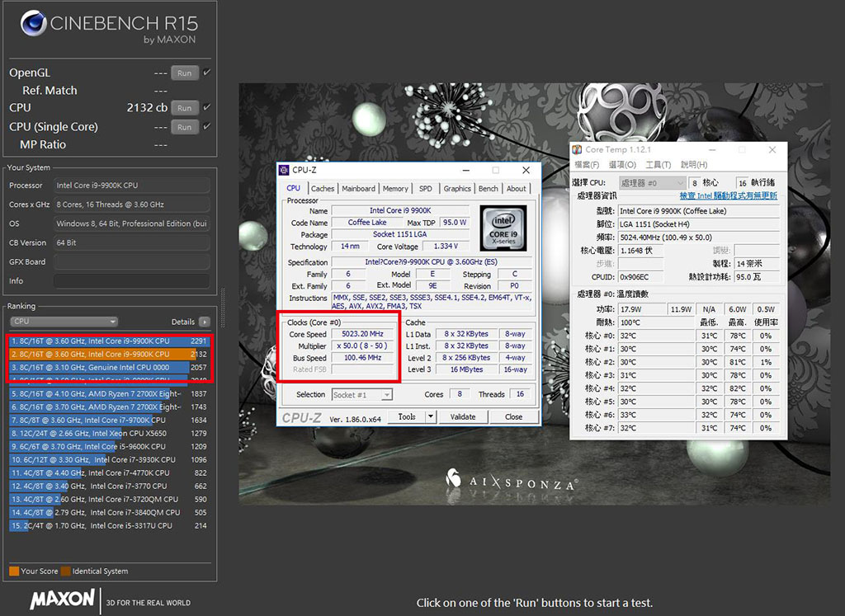Open the Ranking CPU dropdown
This screenshot has width=845, height=616.
tap(64, 322)
